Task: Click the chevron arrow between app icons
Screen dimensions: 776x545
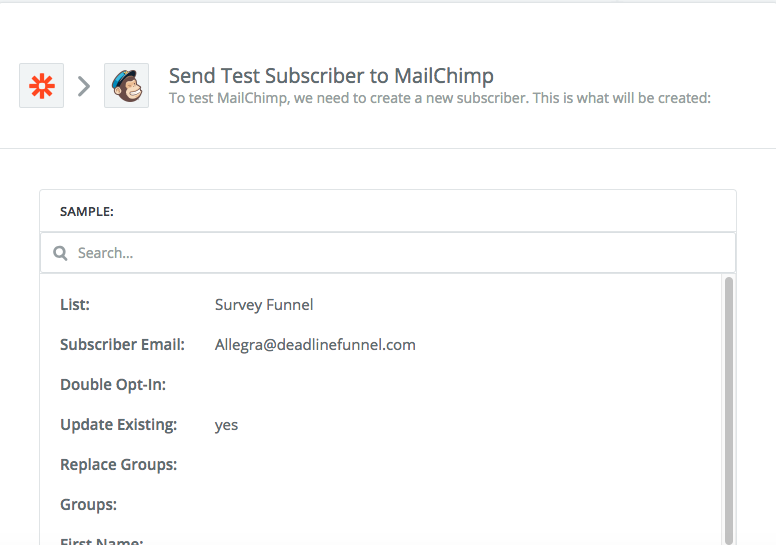Action: tap(84, 86)
